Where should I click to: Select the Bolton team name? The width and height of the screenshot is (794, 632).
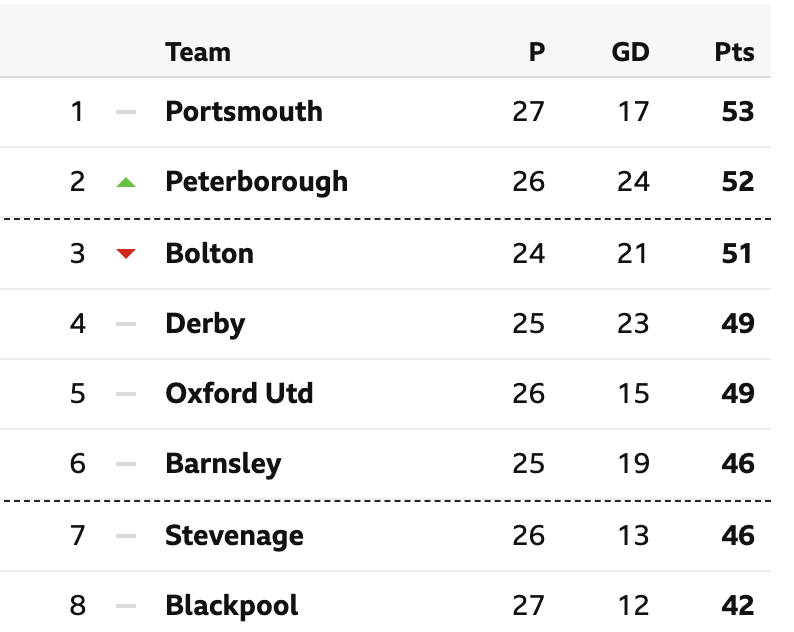[x=209, y=253]
